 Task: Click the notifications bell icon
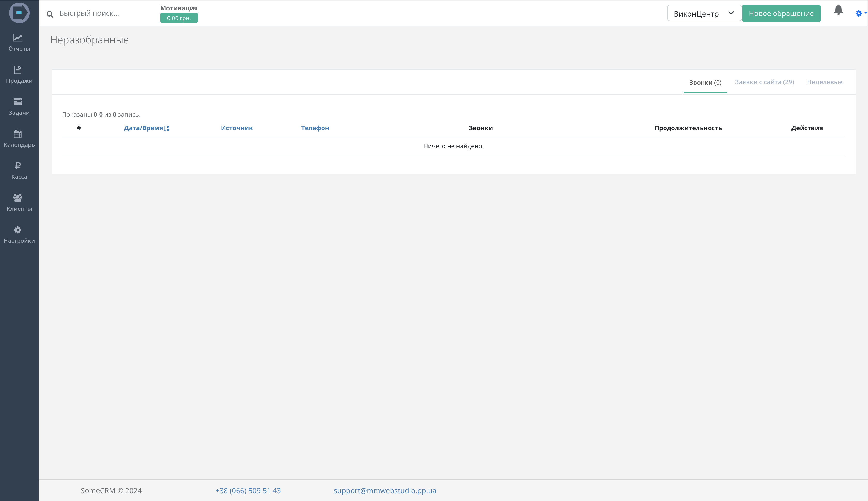click(x=838, y=10)
